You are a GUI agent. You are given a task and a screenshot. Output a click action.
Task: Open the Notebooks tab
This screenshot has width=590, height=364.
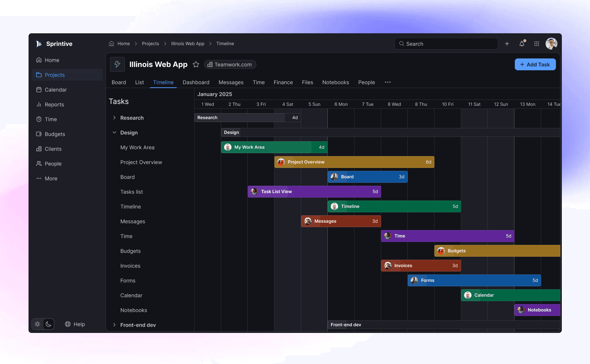pyautogui.click(x=336, y=82)
